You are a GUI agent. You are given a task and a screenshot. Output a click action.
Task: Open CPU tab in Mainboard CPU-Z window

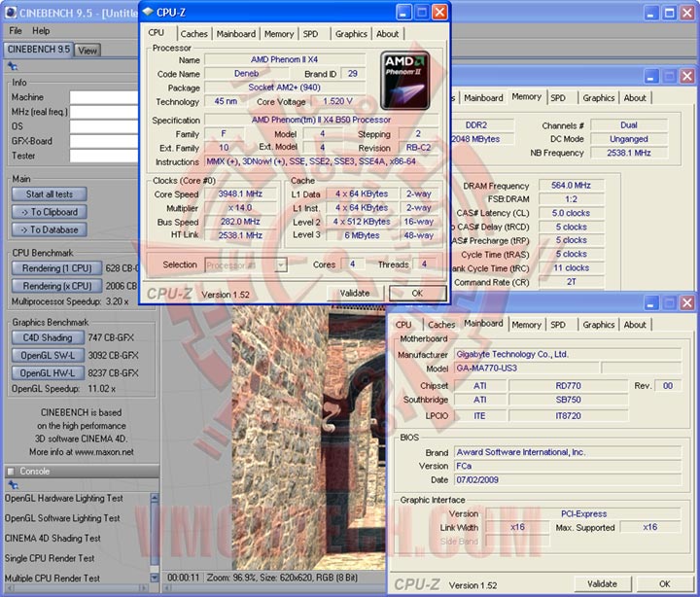click(x=403, y=325)
